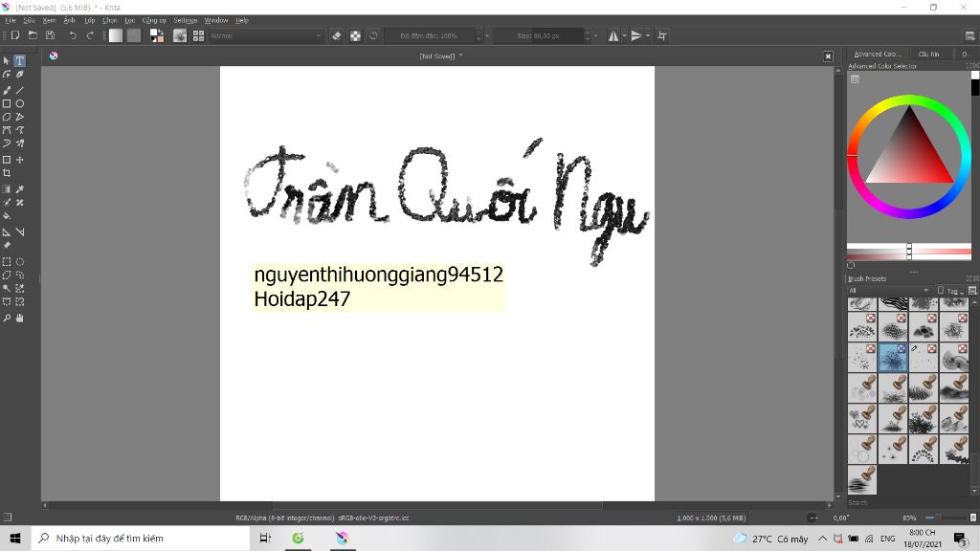Open the Help menu
Screen dimensions: 980x551
pos(242,20)
